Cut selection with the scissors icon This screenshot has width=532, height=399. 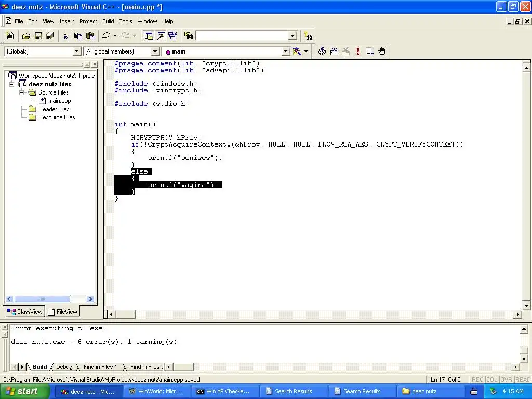(65, 36)
